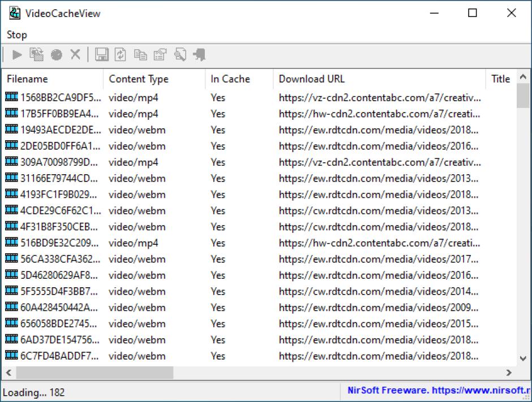Screen dimensions: 532x402
Task: Click Yes cell of row 2DE05BD0FF6A1
Action: coord(218,146)
